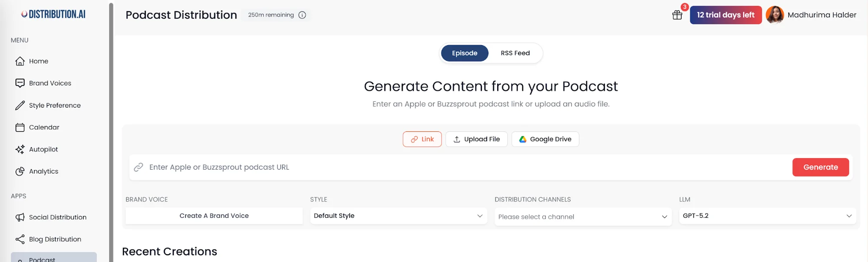This screenshot has width=868, height=262.
Task: Open the Calendar page
Action: point(43,128)
